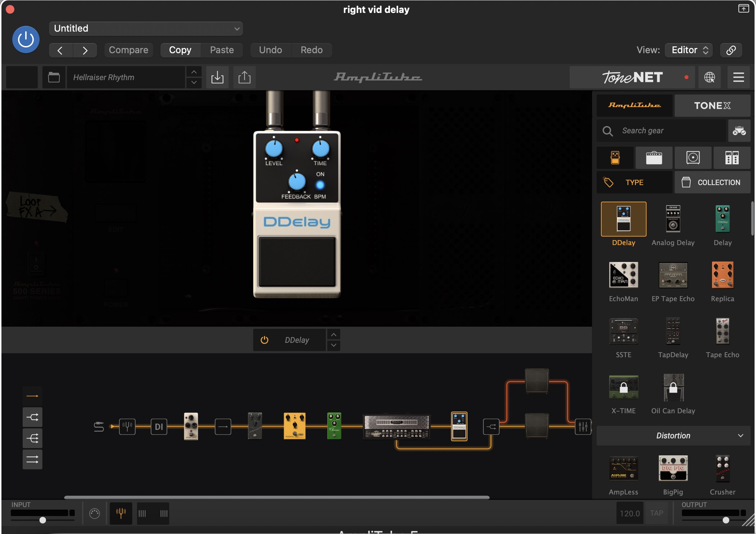The height and width of the screenshot is (534, 756).
Task: Select the stomp pedal gear category icon
Action: pyautogui.click(x=615, y=158)
